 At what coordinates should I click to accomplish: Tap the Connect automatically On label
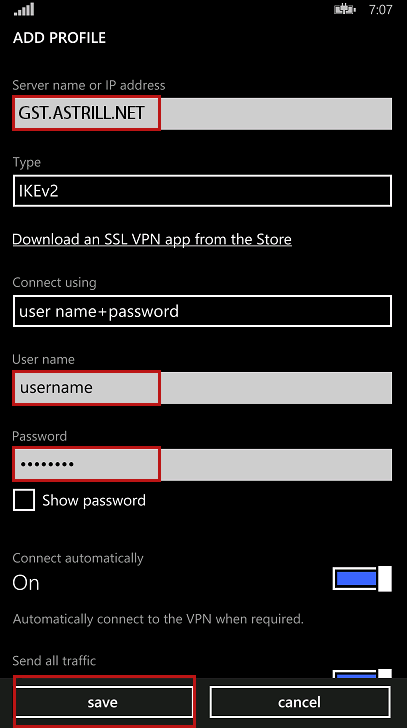[x=26, y=583]
